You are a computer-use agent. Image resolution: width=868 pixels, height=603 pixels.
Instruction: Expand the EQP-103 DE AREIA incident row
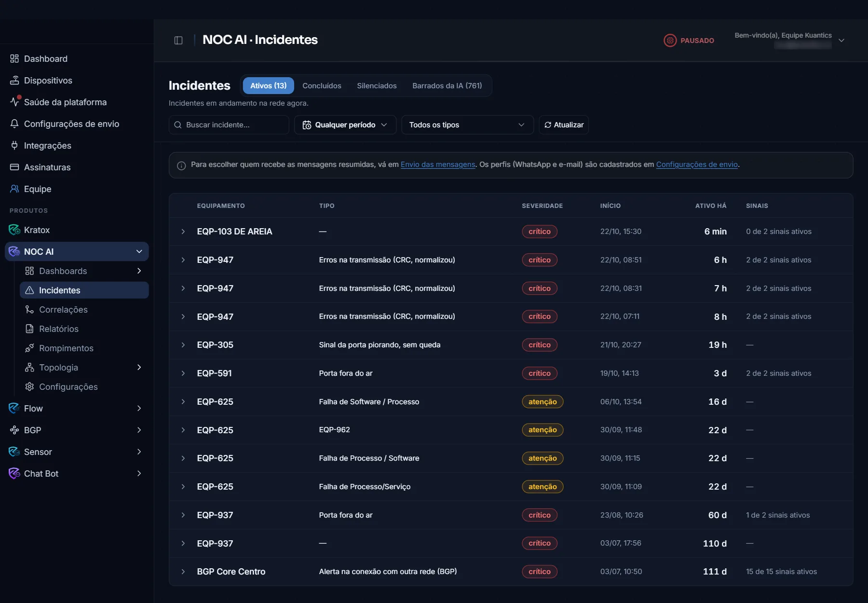pyautogui.click(x=183, y=232)
